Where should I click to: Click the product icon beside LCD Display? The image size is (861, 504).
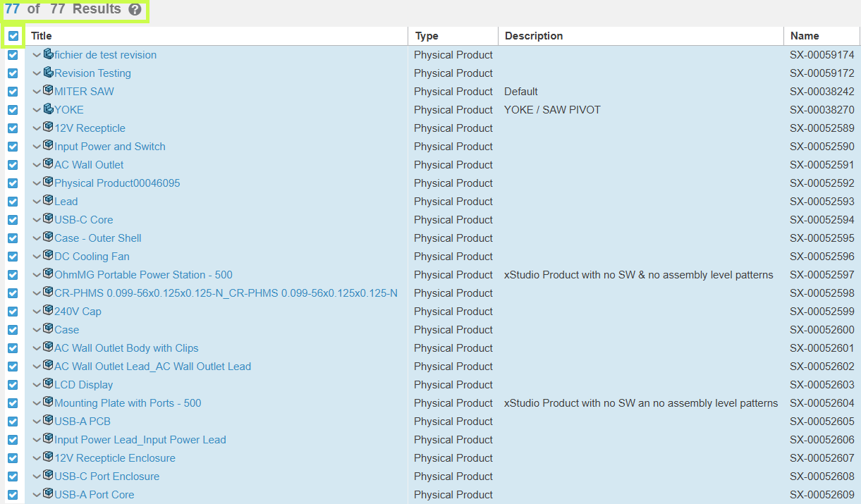48,383
